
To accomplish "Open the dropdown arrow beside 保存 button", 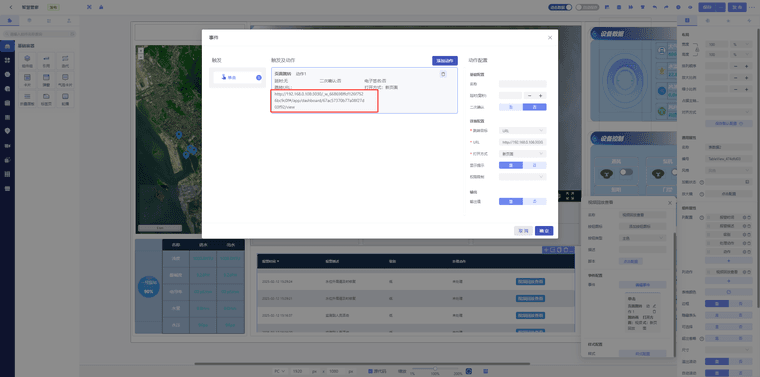I will (721, 7).
